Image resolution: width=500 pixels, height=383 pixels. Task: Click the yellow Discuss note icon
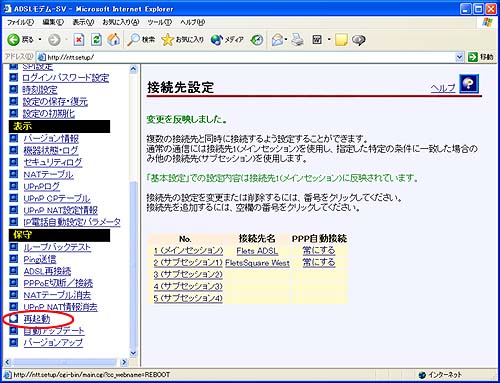coord(341,40)
